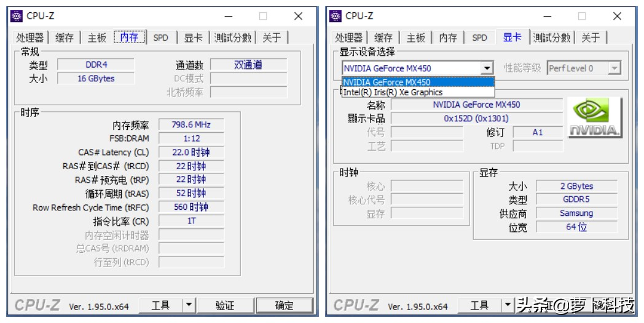Open SPD tab in right window

coord(479,38)
